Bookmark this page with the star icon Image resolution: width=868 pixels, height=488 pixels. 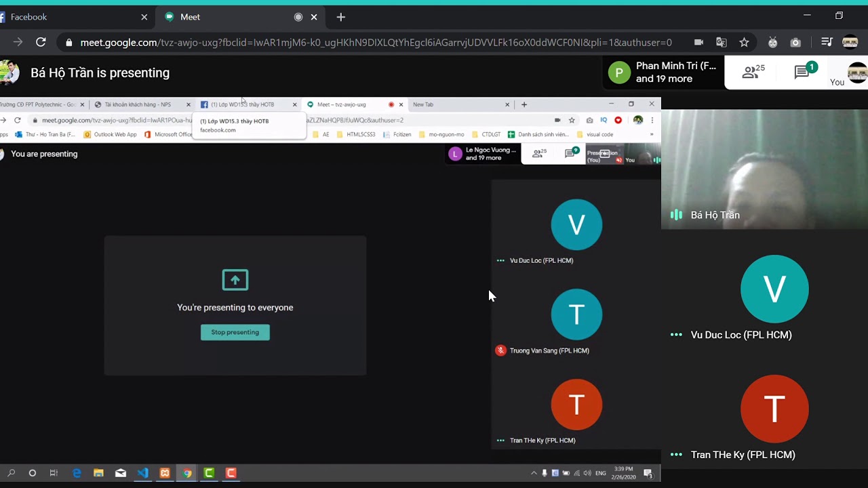tap(744, 42)
